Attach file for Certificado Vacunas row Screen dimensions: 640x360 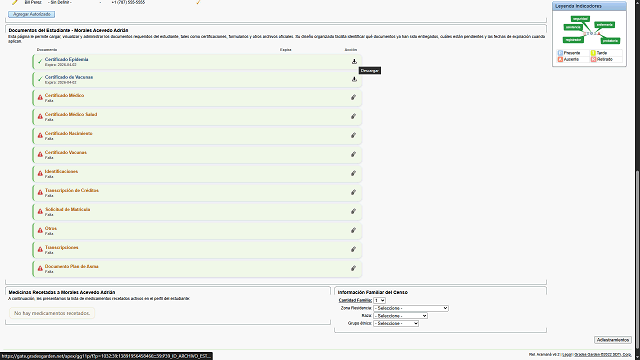click(x=353, y=154)
